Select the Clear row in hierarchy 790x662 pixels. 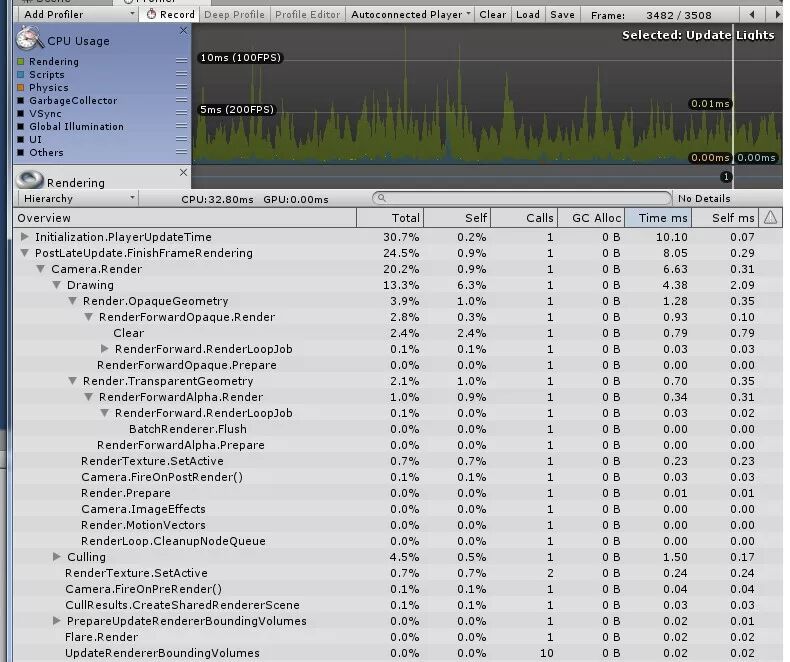398,333
